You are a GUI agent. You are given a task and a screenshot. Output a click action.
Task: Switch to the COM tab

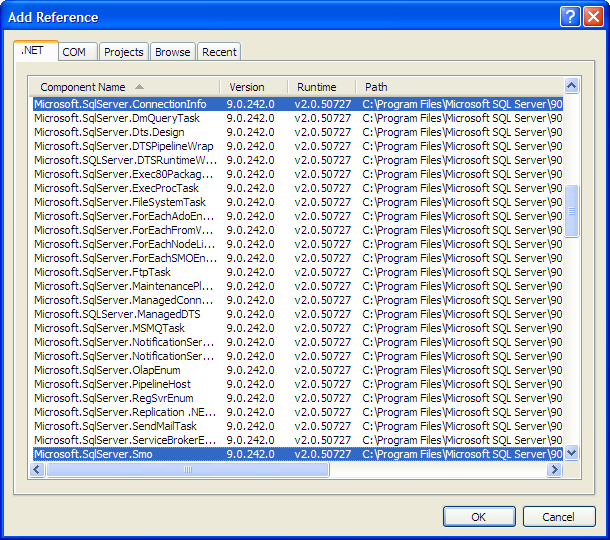pyautogui.click(x=78, y=52)
